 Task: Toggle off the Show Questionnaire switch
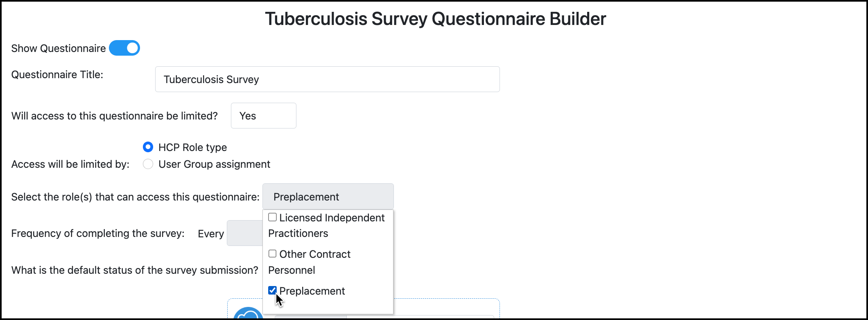pyautogui.click(x=124, y=48)
